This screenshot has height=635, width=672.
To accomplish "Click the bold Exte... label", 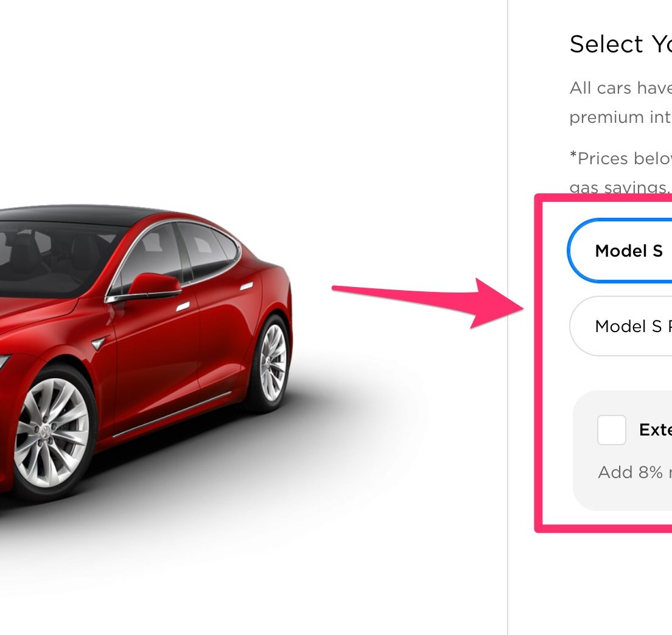I will (656, 430).
